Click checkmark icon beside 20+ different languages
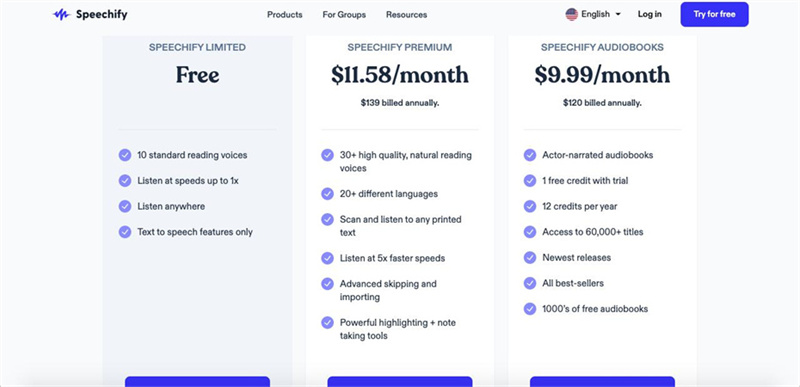The width and height of the screenshot is (800, 387). click(x=328, y=194)
